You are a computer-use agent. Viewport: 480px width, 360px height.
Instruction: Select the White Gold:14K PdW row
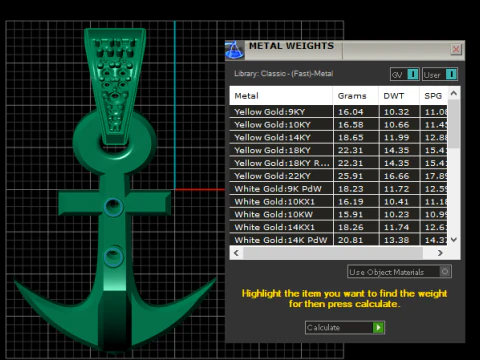click(x=338, y=240)
